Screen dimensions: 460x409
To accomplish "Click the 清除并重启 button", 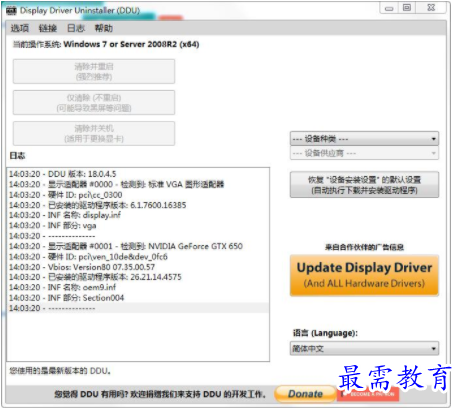I will pos(94,71).
